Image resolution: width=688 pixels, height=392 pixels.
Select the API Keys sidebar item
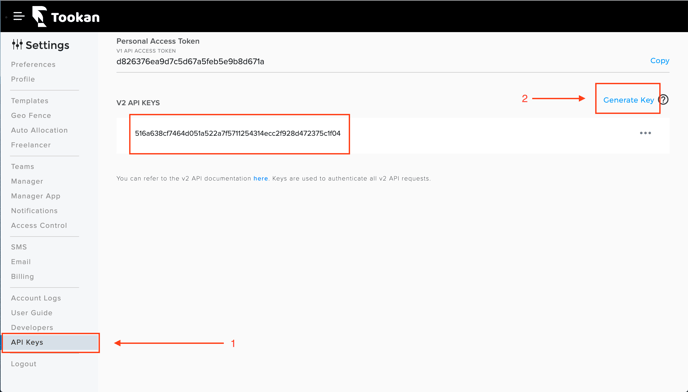click(x=50, y=342)
